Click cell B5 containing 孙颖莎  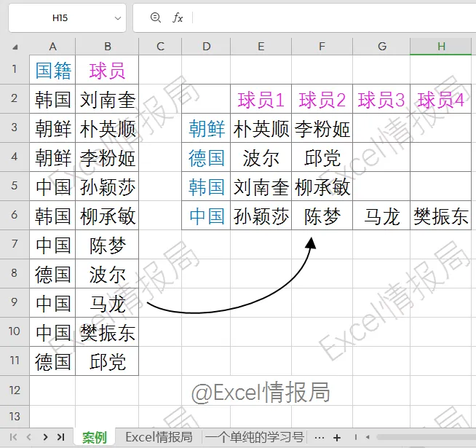tap(107, 186)
